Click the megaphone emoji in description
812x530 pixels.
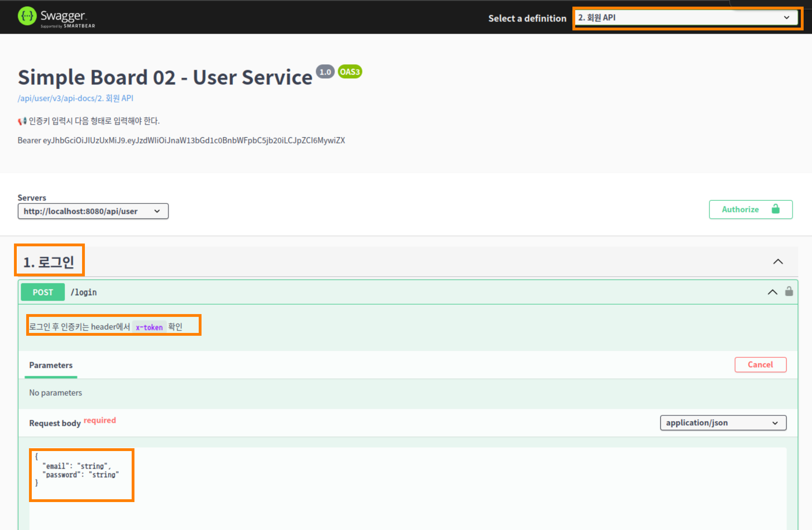coord(22,121)
